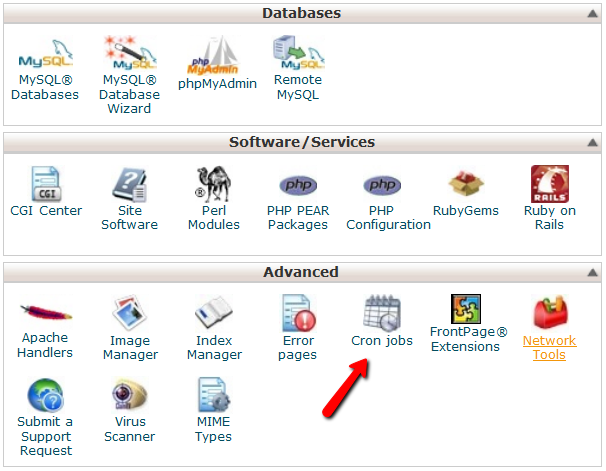606x471 pixels.
Task: Collapse the Advanced section arrow
Action: (x=591, y=272)
